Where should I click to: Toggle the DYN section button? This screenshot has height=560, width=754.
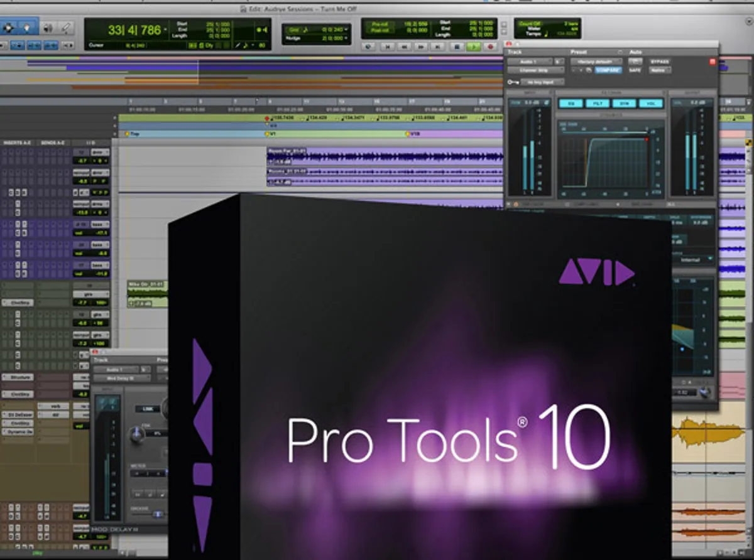(623, 104)
